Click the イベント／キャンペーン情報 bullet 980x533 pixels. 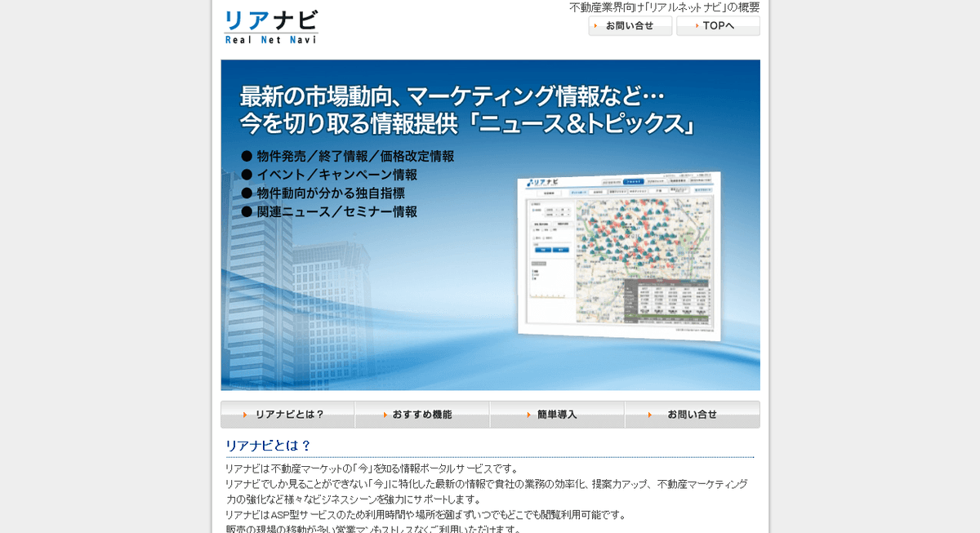click(x=329, y=175)
